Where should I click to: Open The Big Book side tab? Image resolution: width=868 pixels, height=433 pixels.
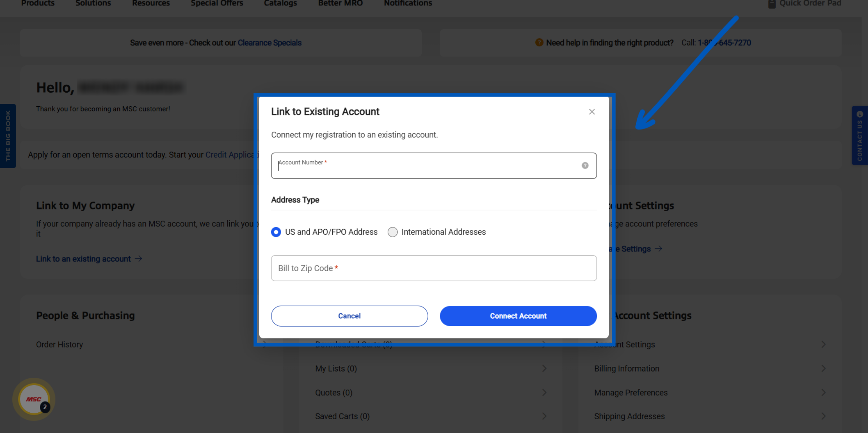[x=8, y=136]
